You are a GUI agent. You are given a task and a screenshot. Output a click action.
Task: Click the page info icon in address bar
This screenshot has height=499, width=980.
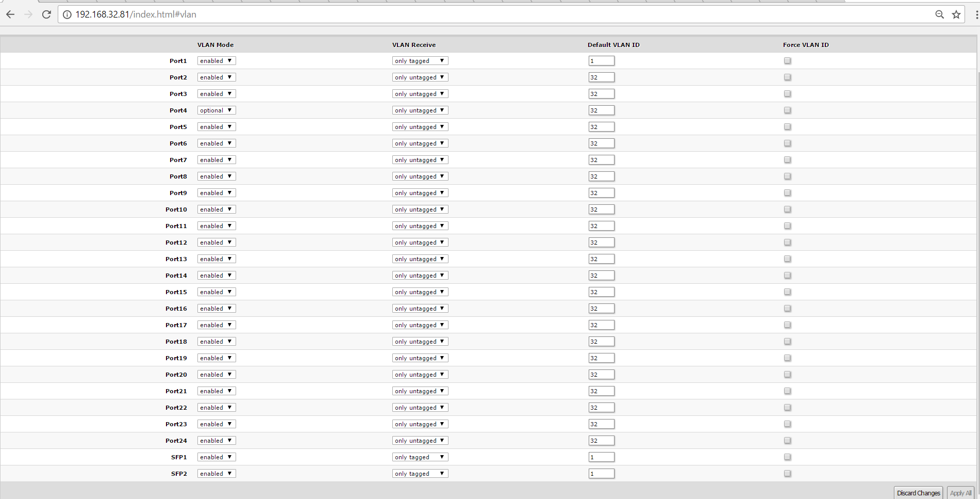click(67, 14)
